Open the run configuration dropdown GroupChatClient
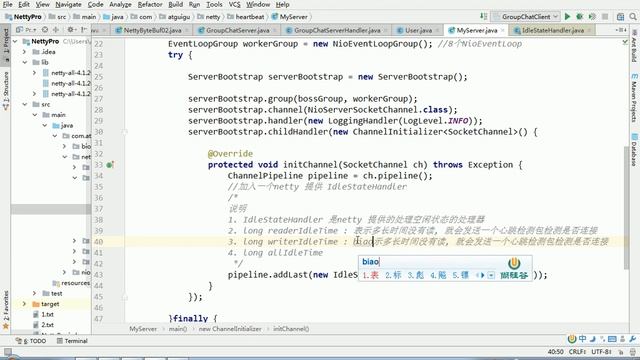This screenshot has height=360, width=640. pos(526,17)
